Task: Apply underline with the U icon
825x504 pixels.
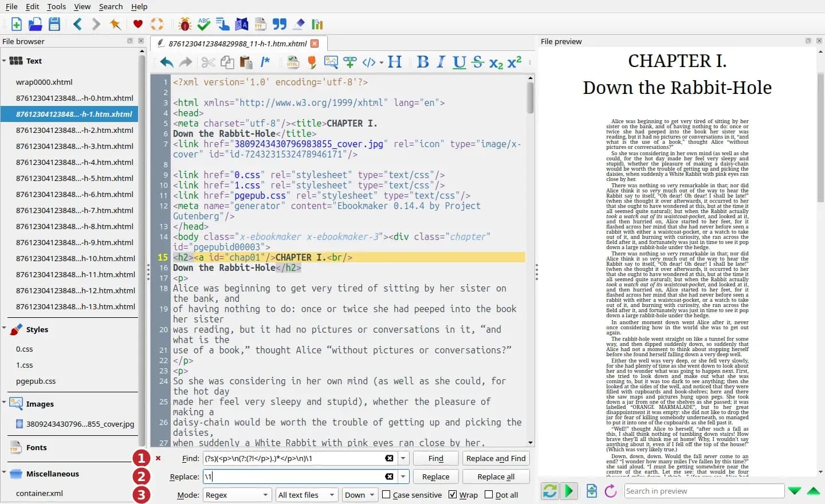Action: click(x=459, y=62)
